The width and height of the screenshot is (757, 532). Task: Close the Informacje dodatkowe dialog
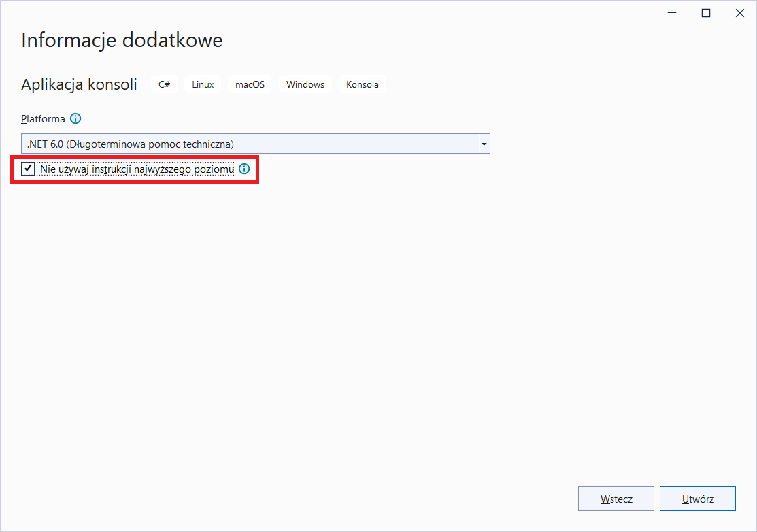[x=739, y=13]
